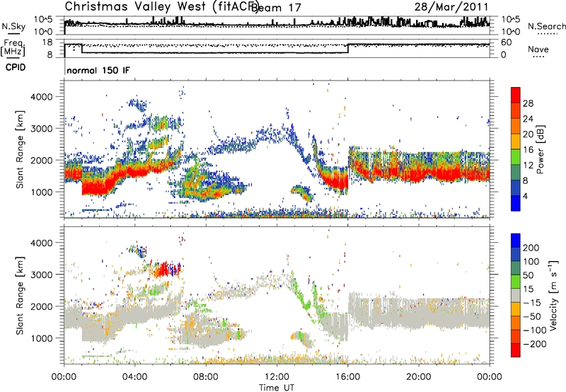Screen dimensions: 566x392
Task: Click the '-100' value on Velocity color bar
Action: pos(535,330)
